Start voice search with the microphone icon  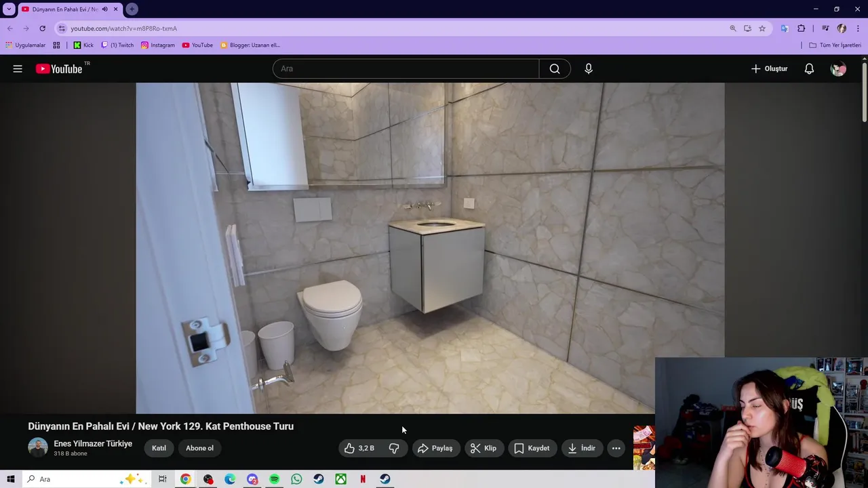point(589,68)
